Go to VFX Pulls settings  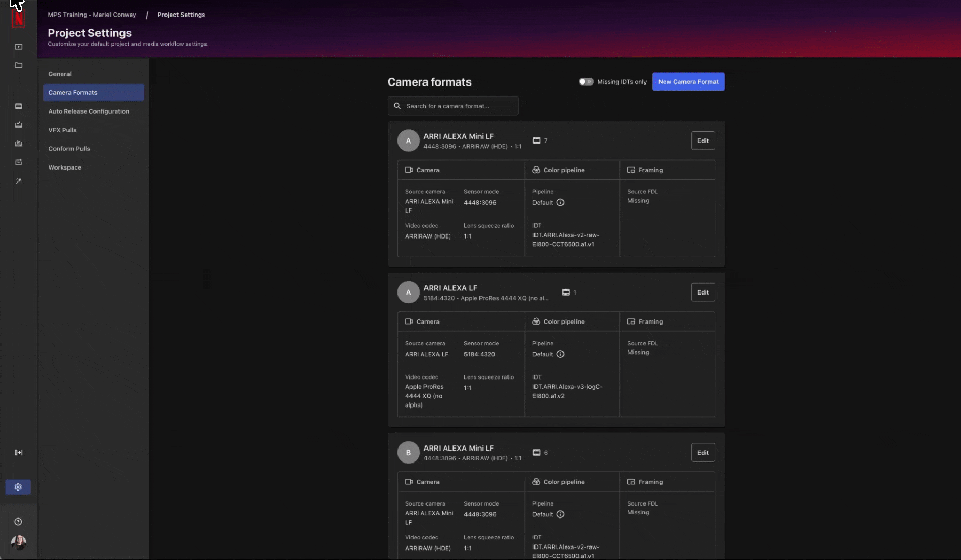(x=62, y=130)
